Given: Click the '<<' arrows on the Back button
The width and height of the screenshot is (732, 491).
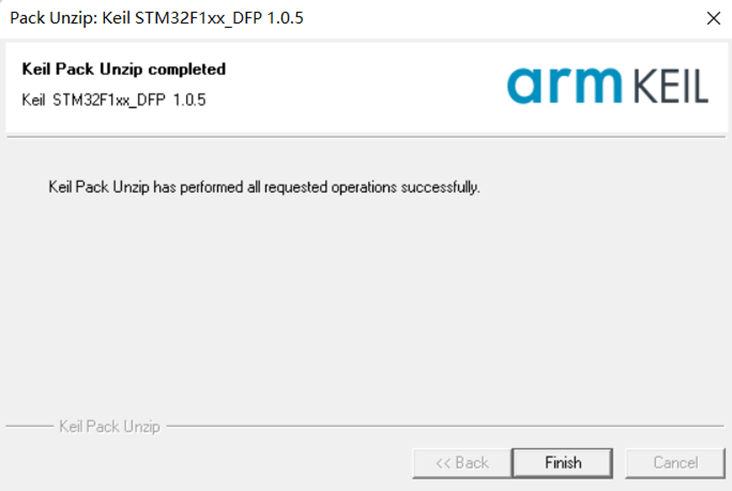Looking at the screenshot, I should pos(443,463).
